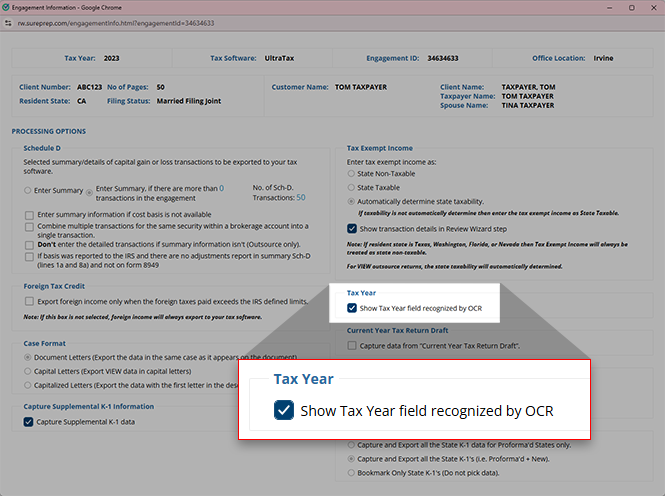Select Automatically determine state taxability

coord(351,201)
